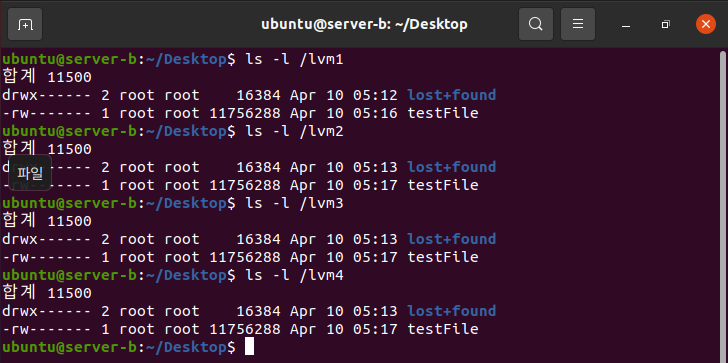
Task: Click lost+found in the /lvm4 listing
Action: pos(452,311)
